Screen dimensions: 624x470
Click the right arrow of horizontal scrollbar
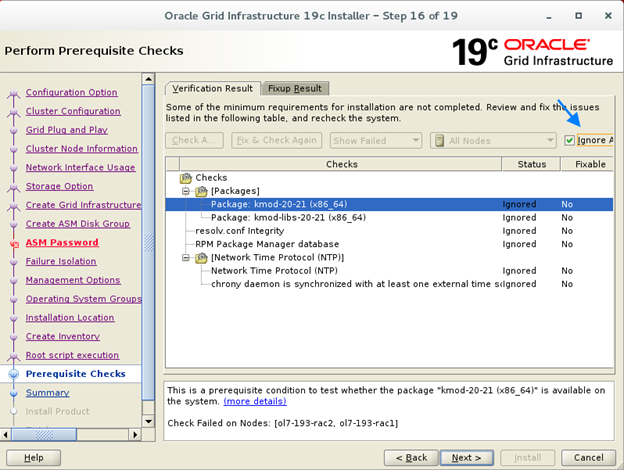click(136, 435)
